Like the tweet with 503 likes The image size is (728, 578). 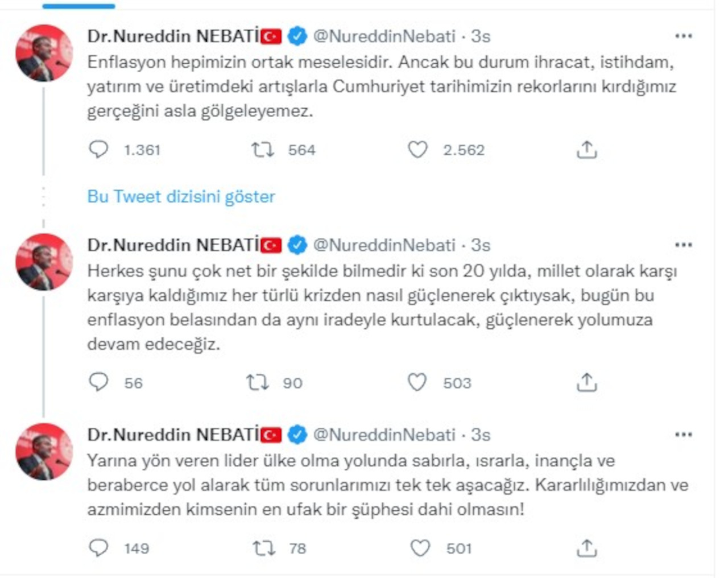(417, 382)
